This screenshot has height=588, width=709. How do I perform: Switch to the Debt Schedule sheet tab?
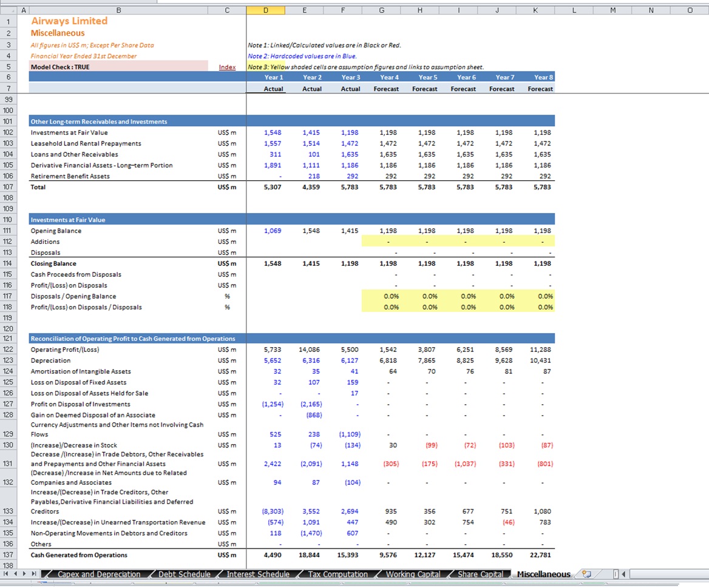tap(184, 574)
